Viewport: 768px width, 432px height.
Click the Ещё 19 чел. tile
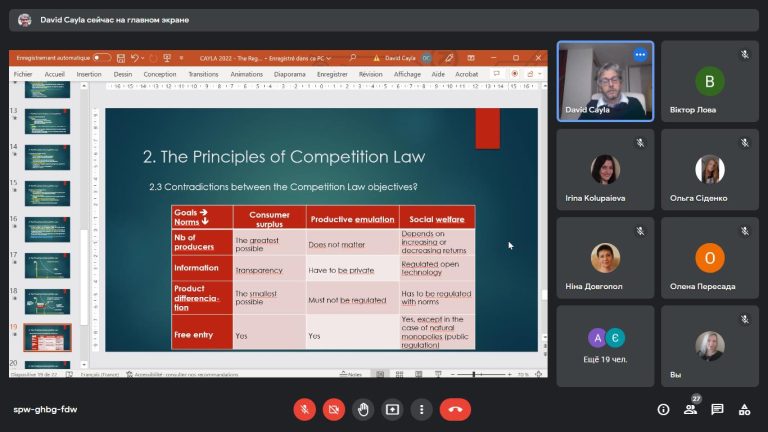click(x=605, y=346)
